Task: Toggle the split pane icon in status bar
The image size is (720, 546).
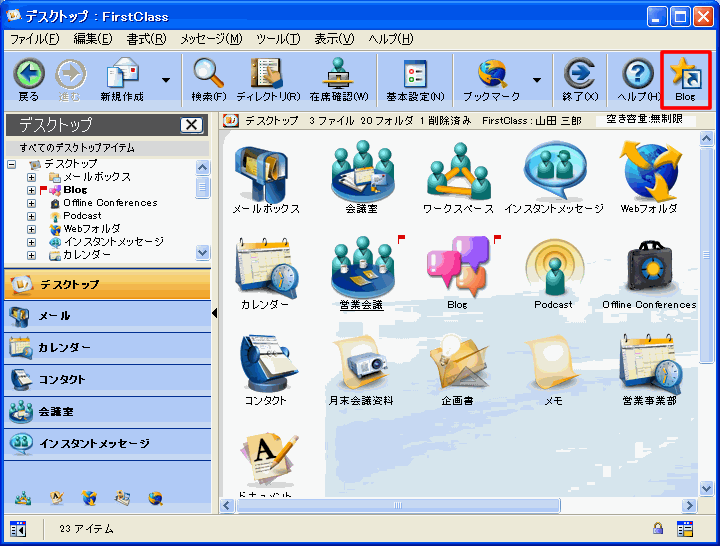Action: [18, 528]
